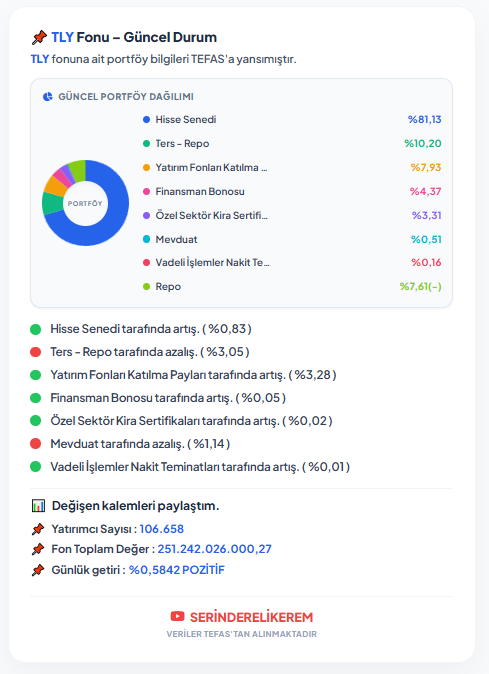Click the purple legend dot for Özel Sektör Kira Sertifi
489x674 pixels.
[x=147, y=215]
